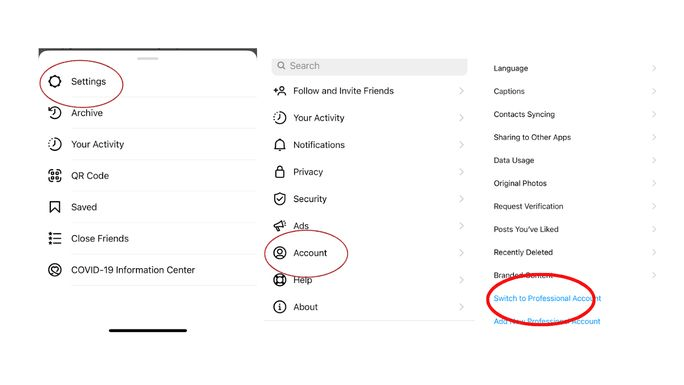Tap the Close Friends list icon
The image size is (684, 385).
click(x=55, y=238)
